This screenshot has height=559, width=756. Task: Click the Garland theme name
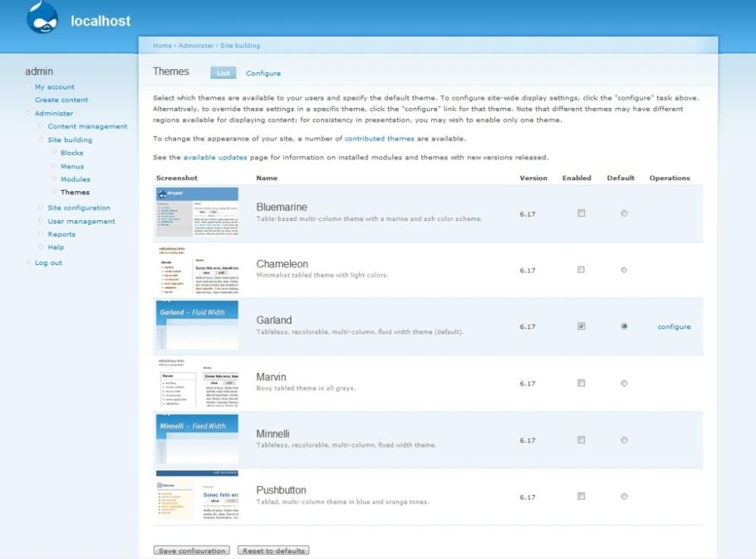coord(274,321)
